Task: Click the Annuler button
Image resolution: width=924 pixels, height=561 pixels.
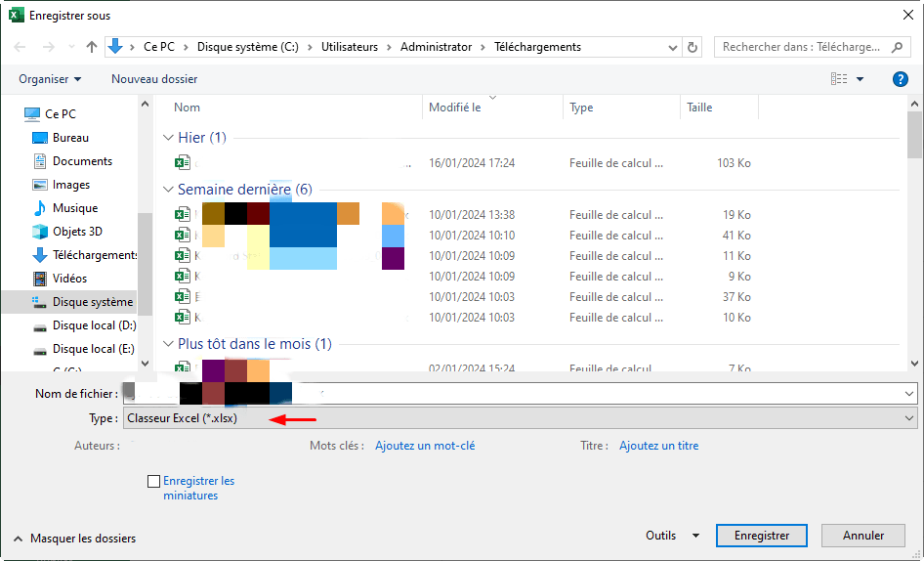Action: (862, 536)
